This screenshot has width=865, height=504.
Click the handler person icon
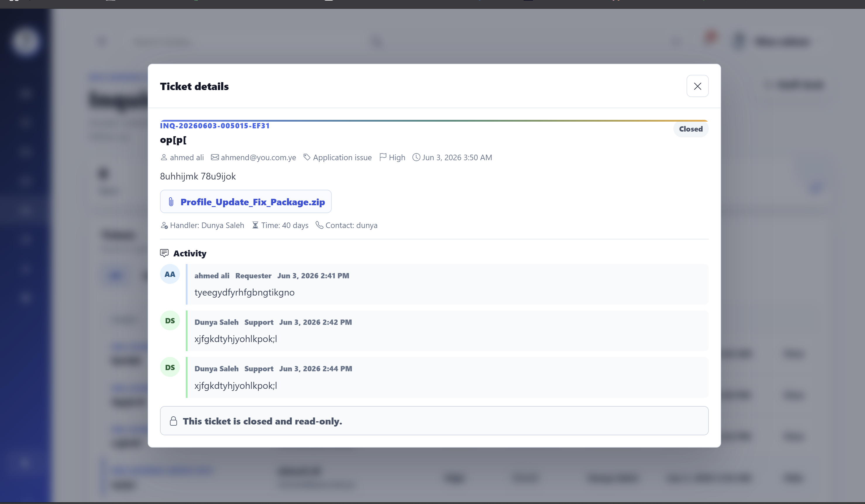pyautogui.click(x=164, y=225)
